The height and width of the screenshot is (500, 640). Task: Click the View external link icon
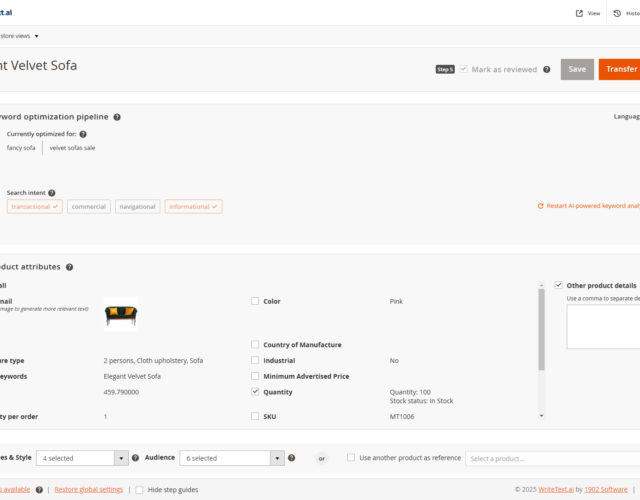tap(579, 13)
